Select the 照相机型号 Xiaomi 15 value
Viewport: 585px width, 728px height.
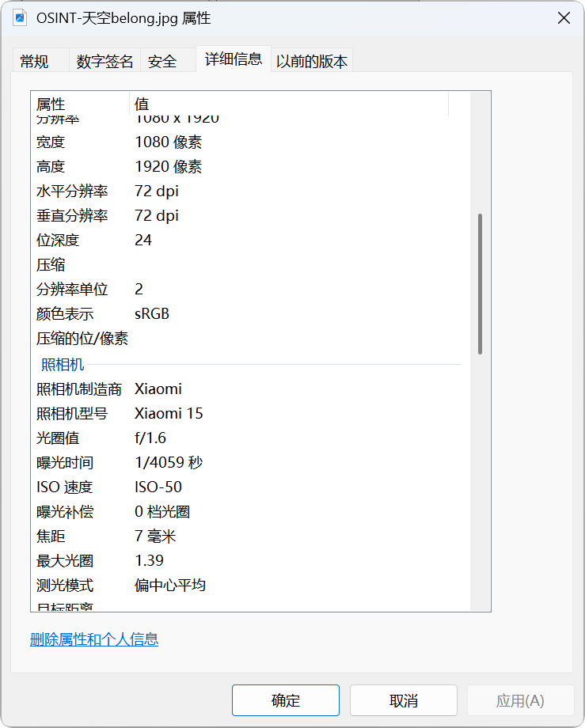pyautogui.click(x=169, y=413)
